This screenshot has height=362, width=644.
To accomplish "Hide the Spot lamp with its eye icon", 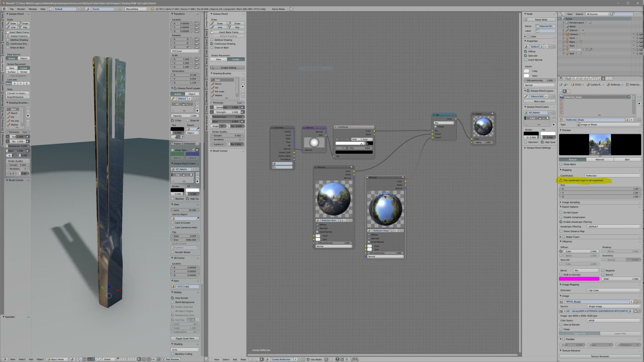I will coord(633,53).
